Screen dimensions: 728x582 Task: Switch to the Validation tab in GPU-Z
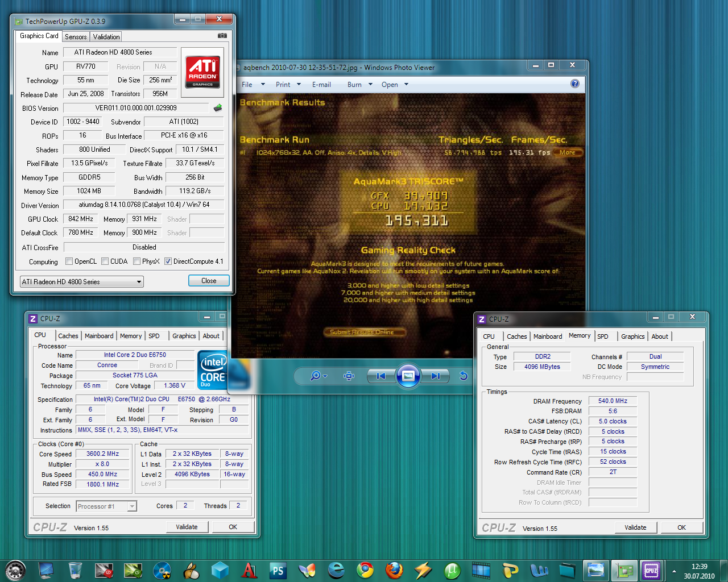[x=106, y=36]
